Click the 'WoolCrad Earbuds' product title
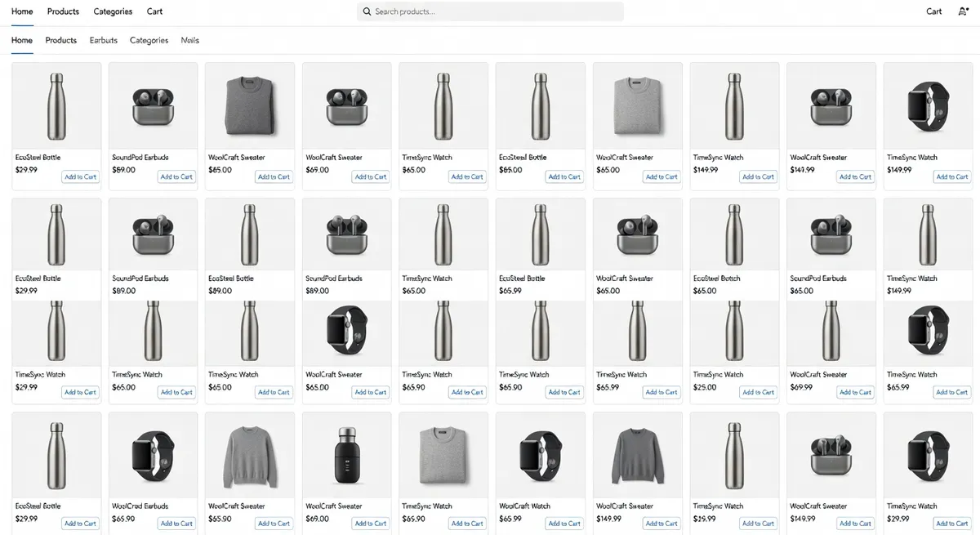 [140, 506]
